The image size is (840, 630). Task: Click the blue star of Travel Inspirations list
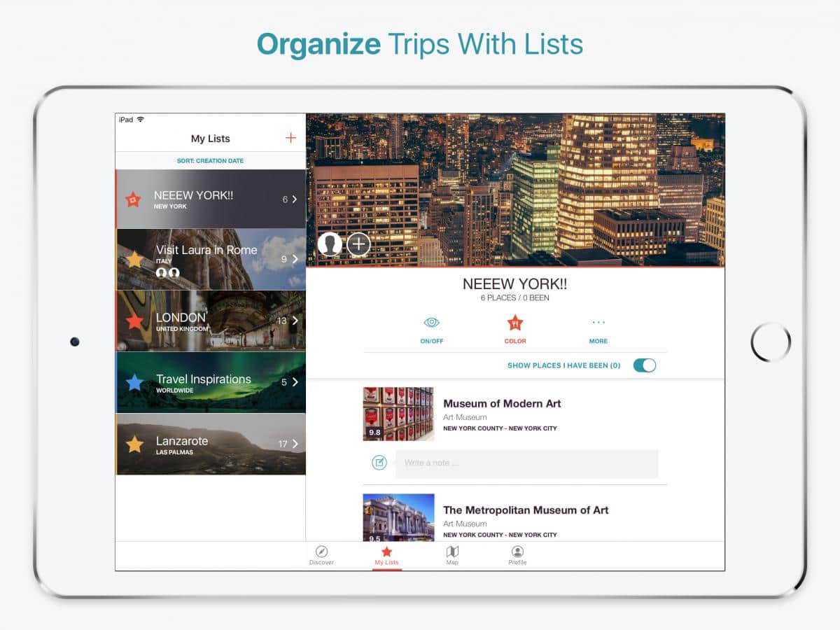pos(134,383)
